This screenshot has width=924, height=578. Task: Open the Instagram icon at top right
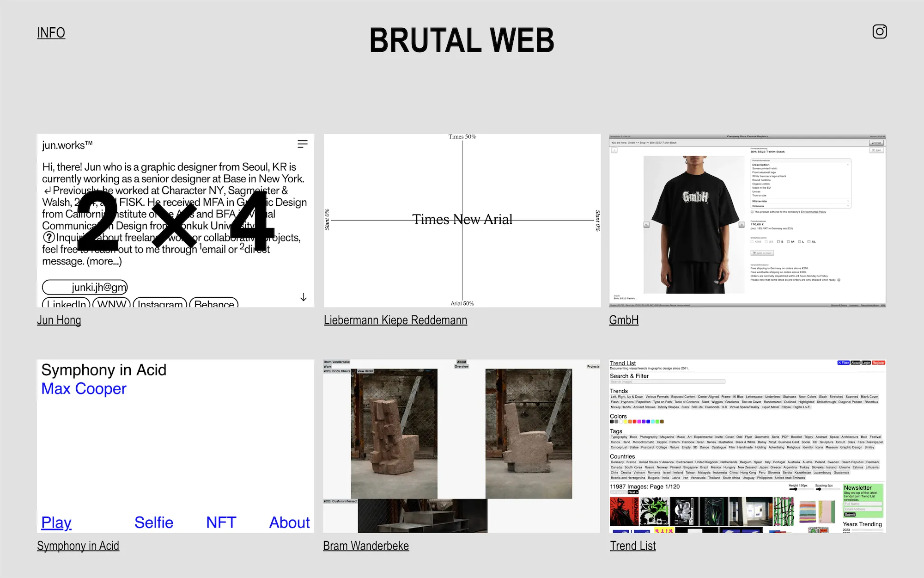pyautogui.click(x=880, y=32)
